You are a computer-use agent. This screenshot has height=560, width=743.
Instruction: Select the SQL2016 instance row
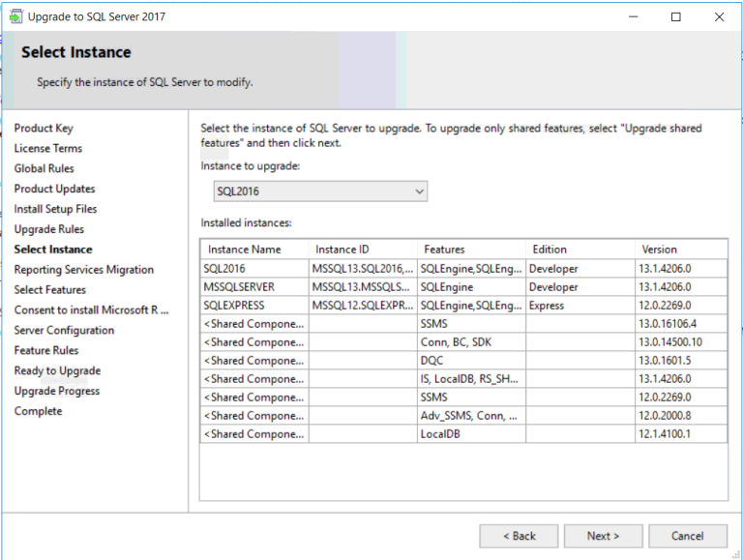click(x=253, y=268)
